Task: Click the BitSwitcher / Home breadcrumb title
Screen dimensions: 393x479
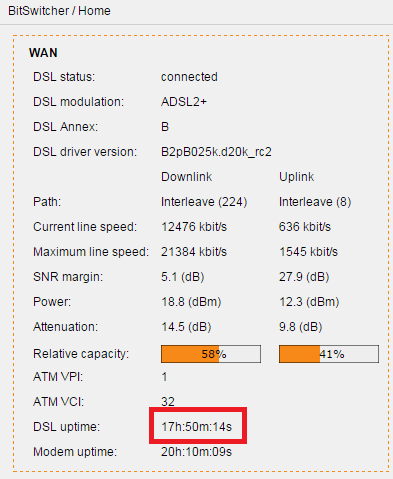Action: 59,11
